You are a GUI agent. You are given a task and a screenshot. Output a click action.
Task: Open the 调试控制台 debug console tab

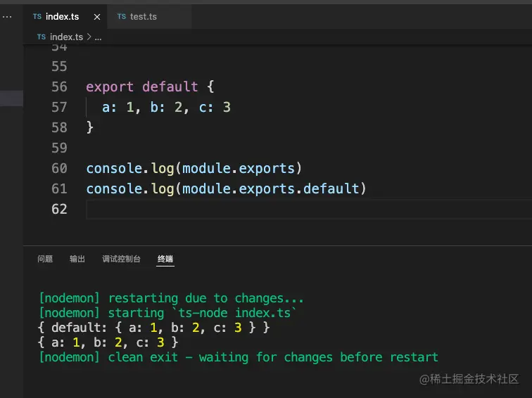click(121, 259)
